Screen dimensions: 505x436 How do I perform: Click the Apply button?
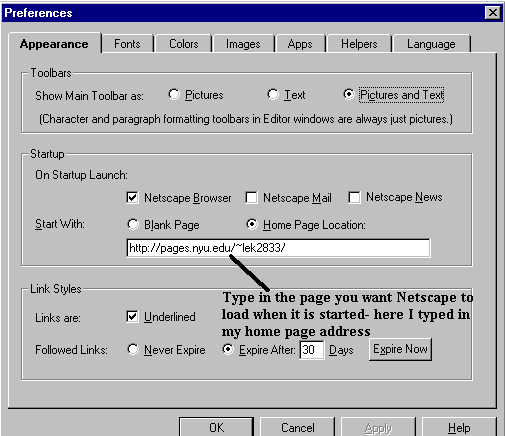(x=378, y=427)
